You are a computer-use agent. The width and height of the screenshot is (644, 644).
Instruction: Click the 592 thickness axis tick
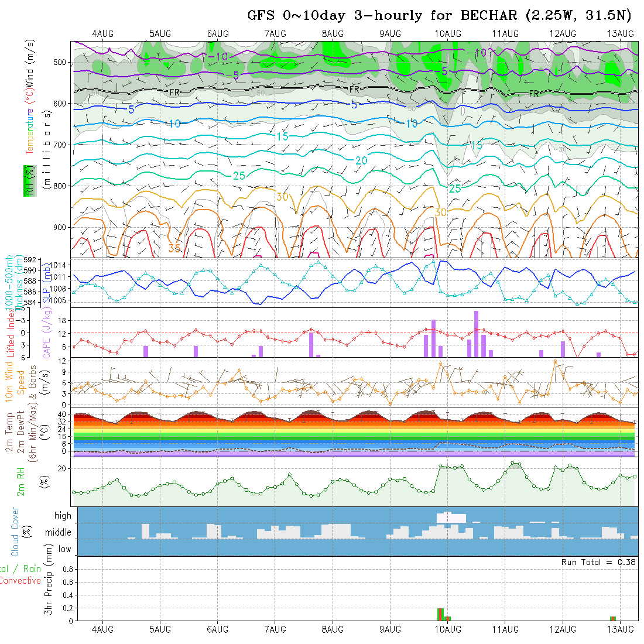30,259
